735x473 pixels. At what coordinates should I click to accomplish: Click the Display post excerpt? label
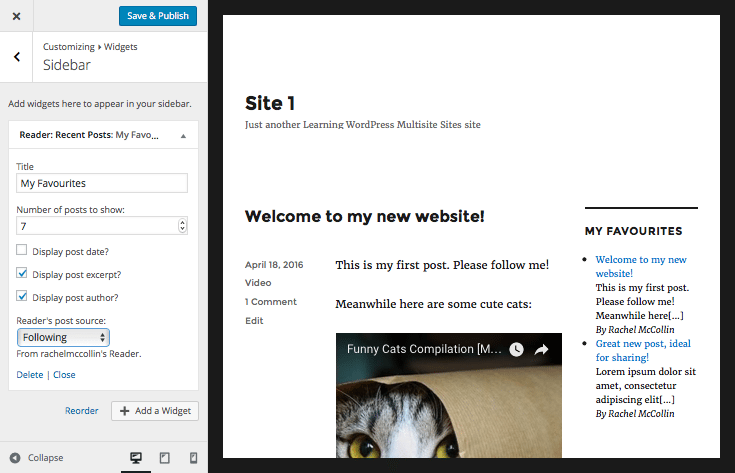tap(76, 275)
